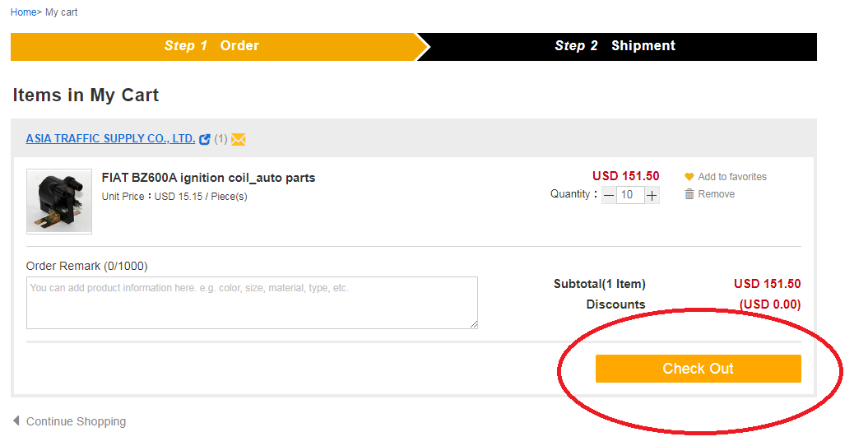
Task: Click the Add to favorites text link
Action: tap(732, 177)
